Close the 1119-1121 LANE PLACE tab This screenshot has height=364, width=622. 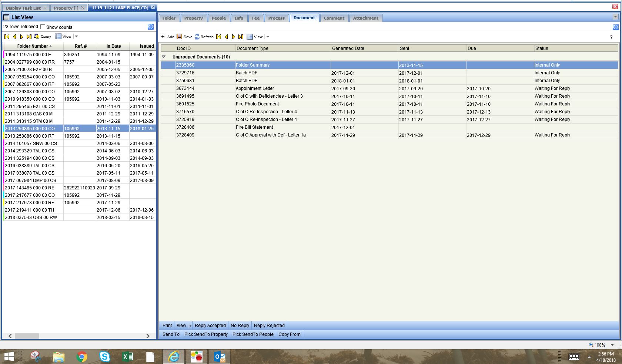pyautogui.click(x=153, y=7)
